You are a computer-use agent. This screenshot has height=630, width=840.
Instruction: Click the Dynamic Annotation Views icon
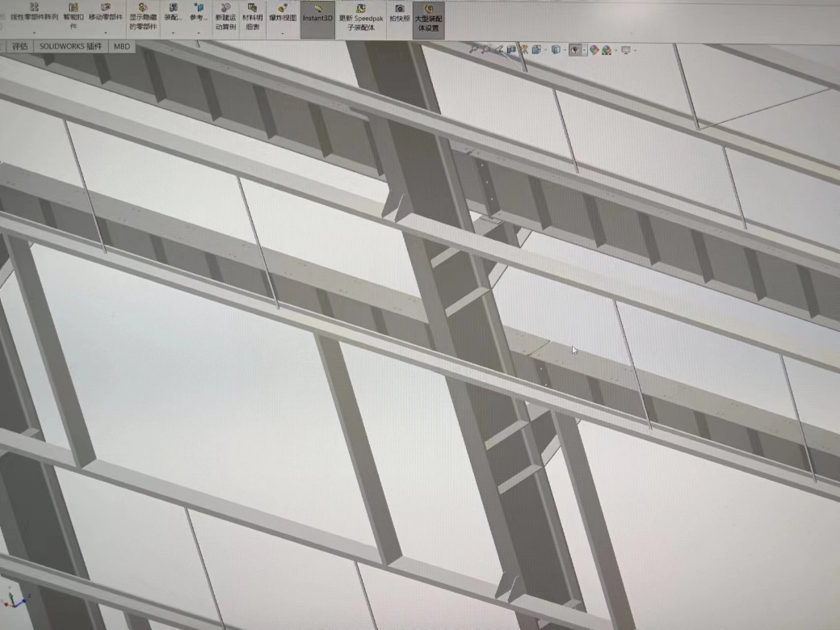(x=524, y=50)
